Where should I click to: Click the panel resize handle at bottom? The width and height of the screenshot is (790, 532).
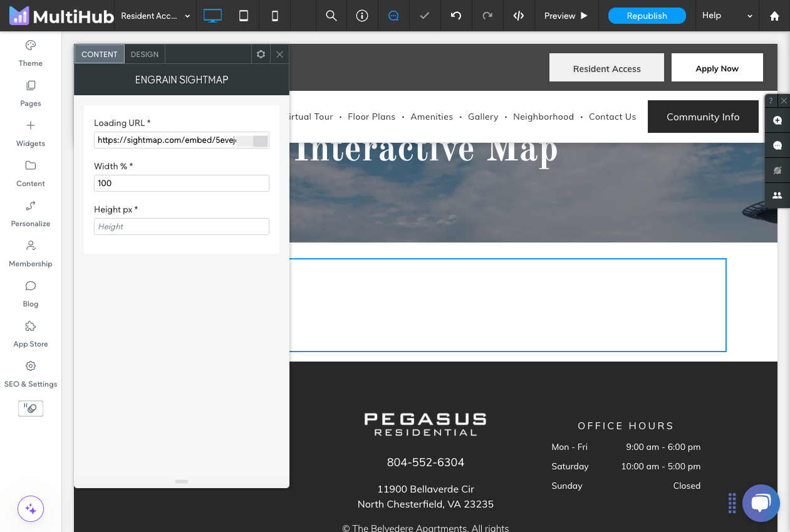[x=182, y=481]
